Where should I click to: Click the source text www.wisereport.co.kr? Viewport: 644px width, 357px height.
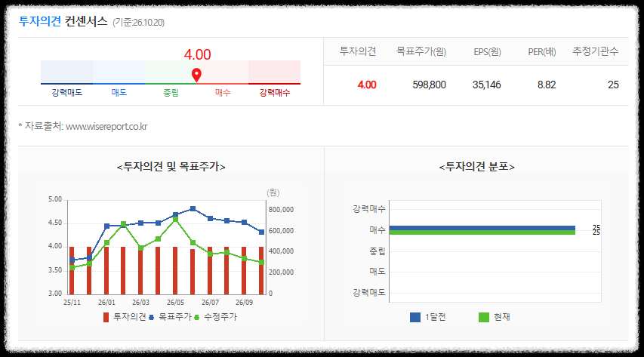point(106,126)
